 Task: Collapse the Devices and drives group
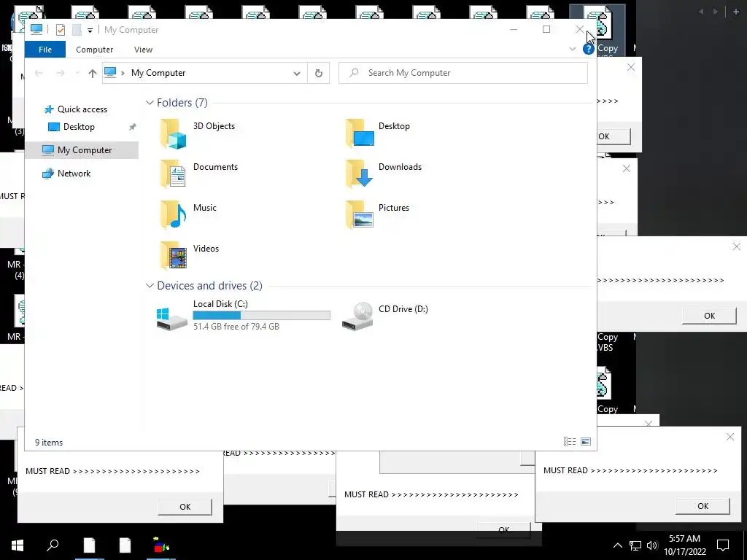click(150, 286)
